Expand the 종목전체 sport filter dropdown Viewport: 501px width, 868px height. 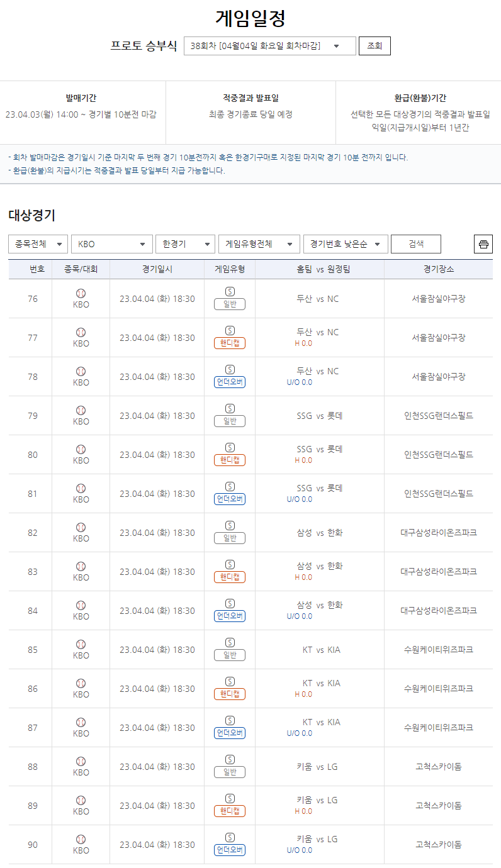coord(38,244)
